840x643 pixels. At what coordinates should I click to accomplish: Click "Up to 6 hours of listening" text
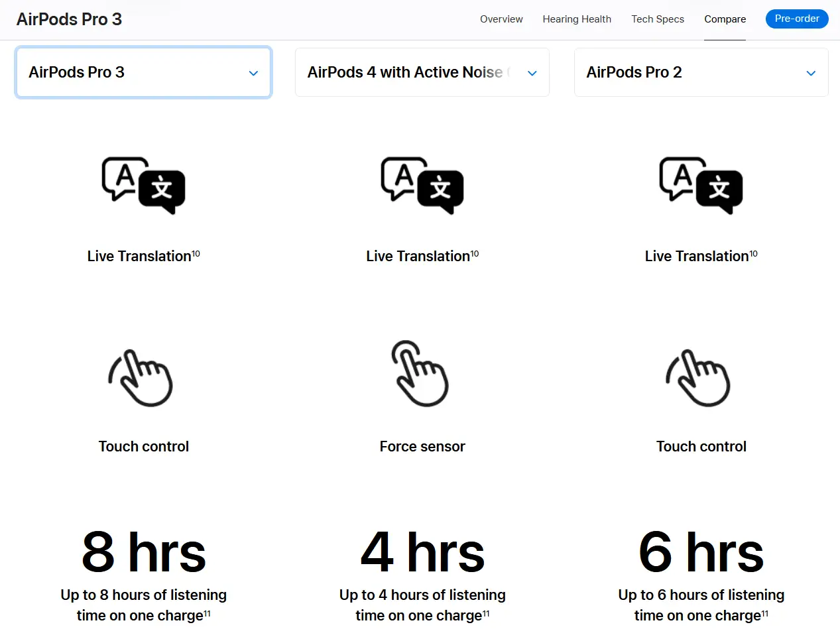point(701,595)
